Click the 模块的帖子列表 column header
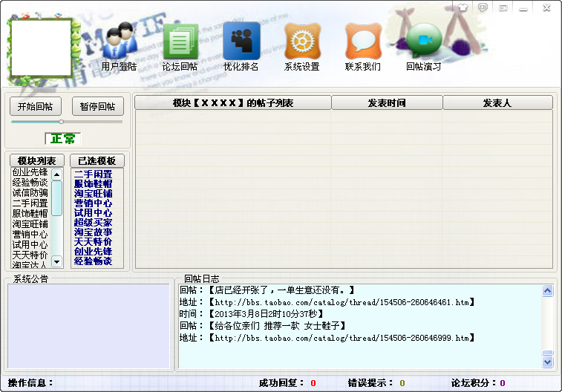The width and height of the screenshot is (562, 392). (x=233, y=103)
